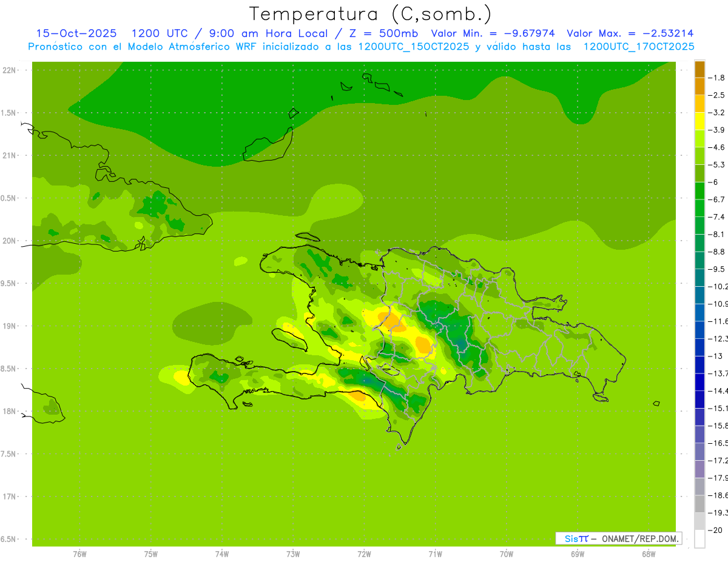
Task: Click the '1200UTC_17OCT2025' valid-until text
Action: (639, 46)
